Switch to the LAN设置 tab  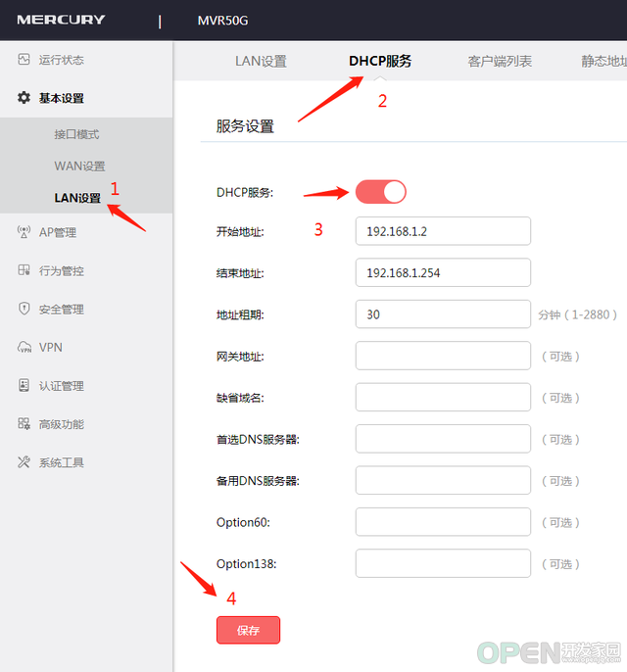pyautogui.click(x=261, y=62)
